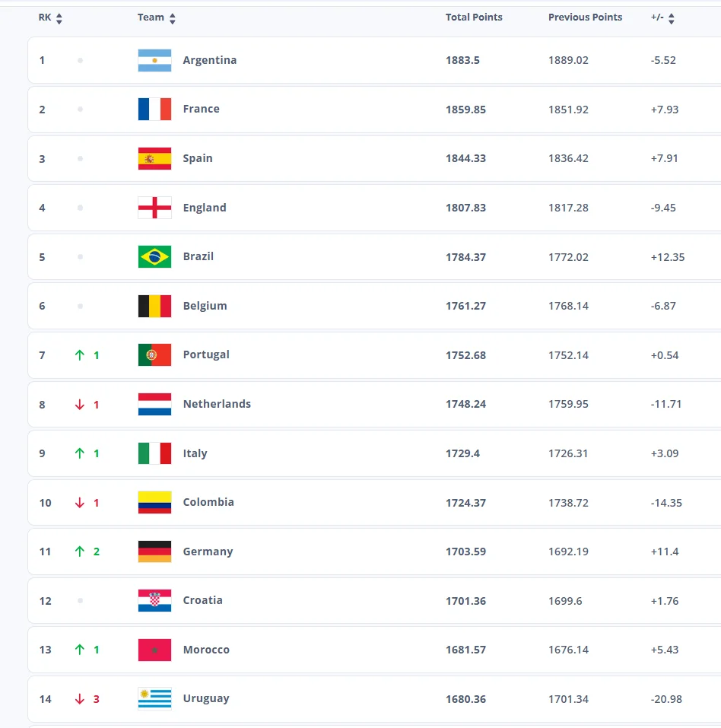Click the Portugal flag icon
The image size is (721, 728).
pyautogui.click(x=154, y=354)
